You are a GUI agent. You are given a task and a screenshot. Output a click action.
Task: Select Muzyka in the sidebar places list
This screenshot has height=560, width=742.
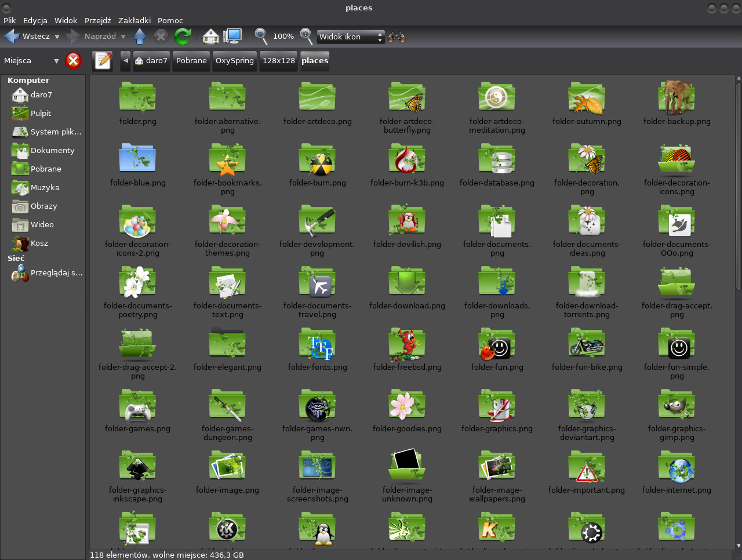(45, 188)
